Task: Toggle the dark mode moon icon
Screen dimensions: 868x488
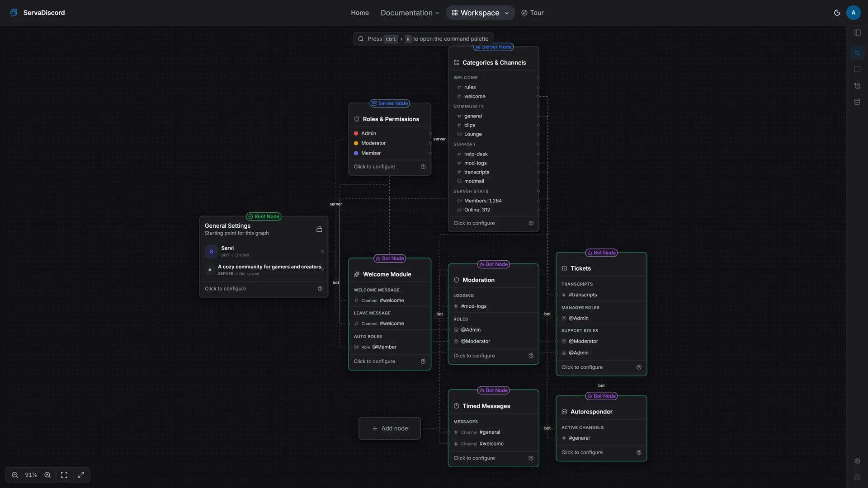Action: click(837, 13)
